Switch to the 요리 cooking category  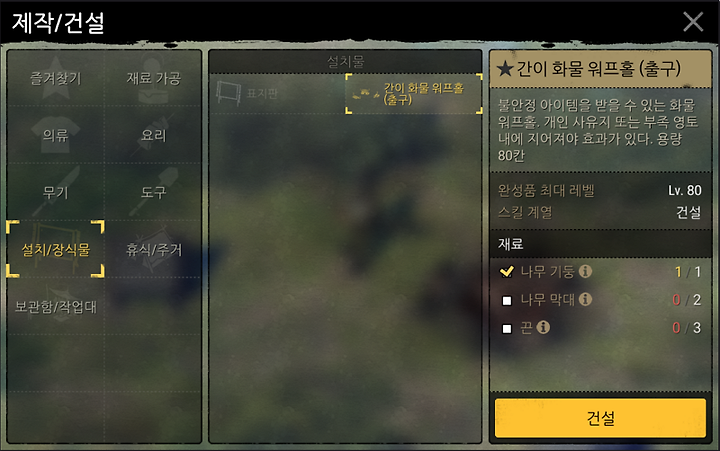(x=153, y=135)
